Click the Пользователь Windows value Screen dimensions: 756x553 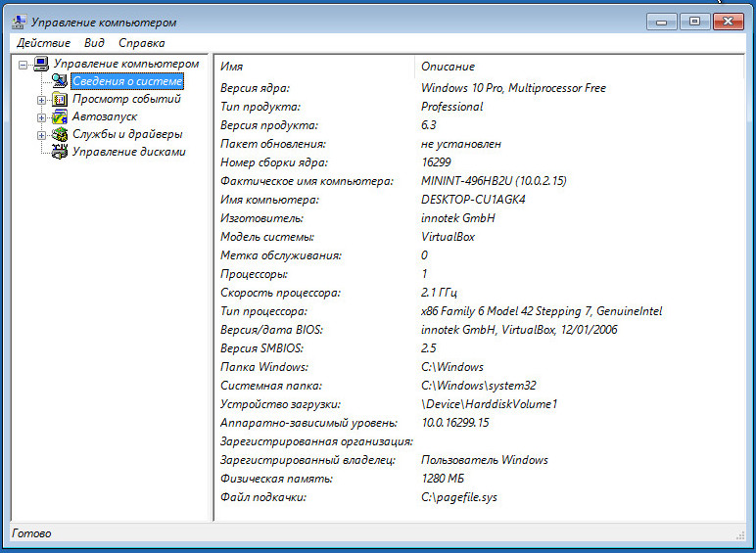[x=485, y=460]
